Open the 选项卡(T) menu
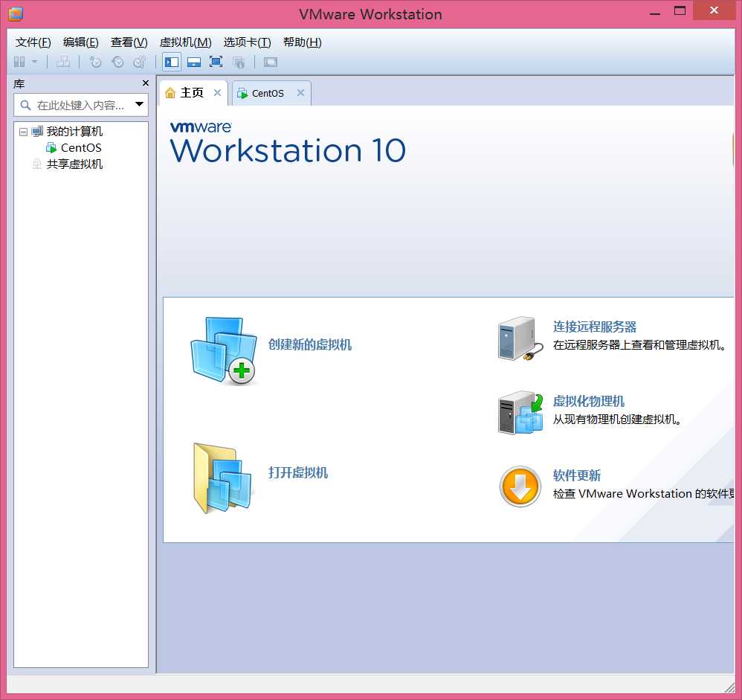 point(247,42)
